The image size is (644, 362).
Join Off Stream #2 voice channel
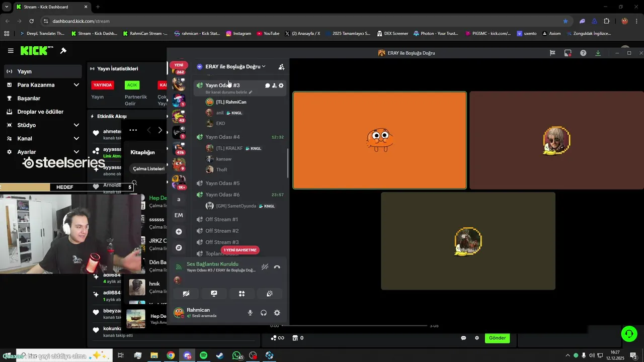pos(222,231)
